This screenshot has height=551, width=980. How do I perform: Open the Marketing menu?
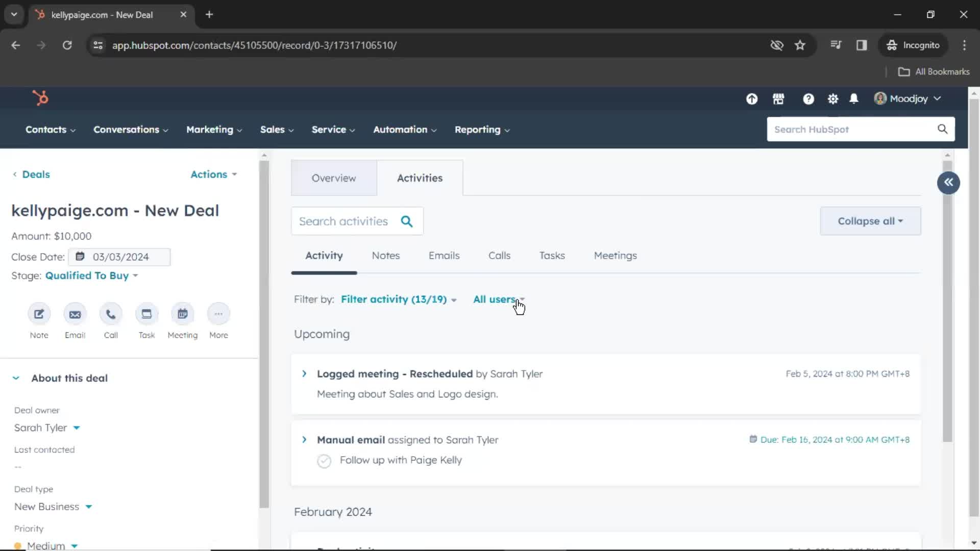click(x=214, y=130)
